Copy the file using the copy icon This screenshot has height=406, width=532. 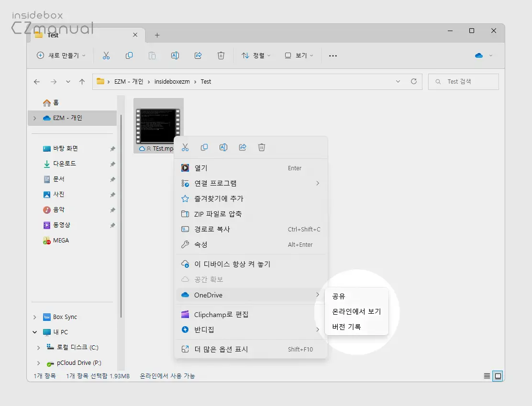pyautogui.click(x=204, y=147)
